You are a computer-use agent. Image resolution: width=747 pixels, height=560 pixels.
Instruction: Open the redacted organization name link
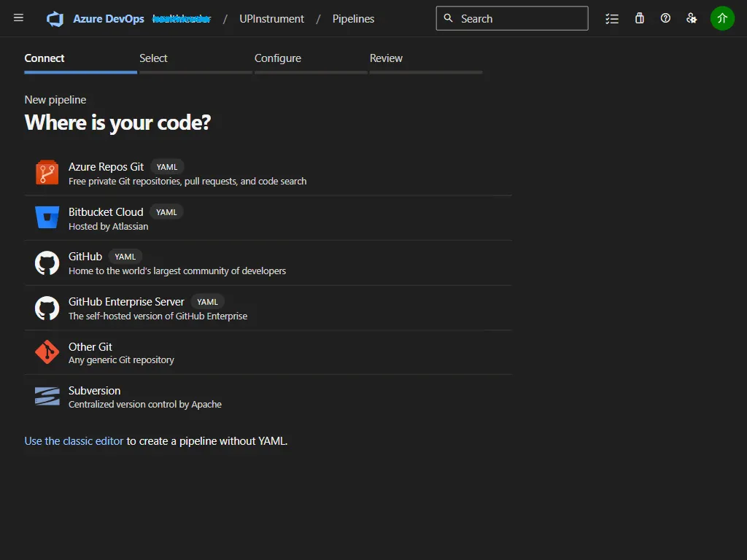(182, 19)
